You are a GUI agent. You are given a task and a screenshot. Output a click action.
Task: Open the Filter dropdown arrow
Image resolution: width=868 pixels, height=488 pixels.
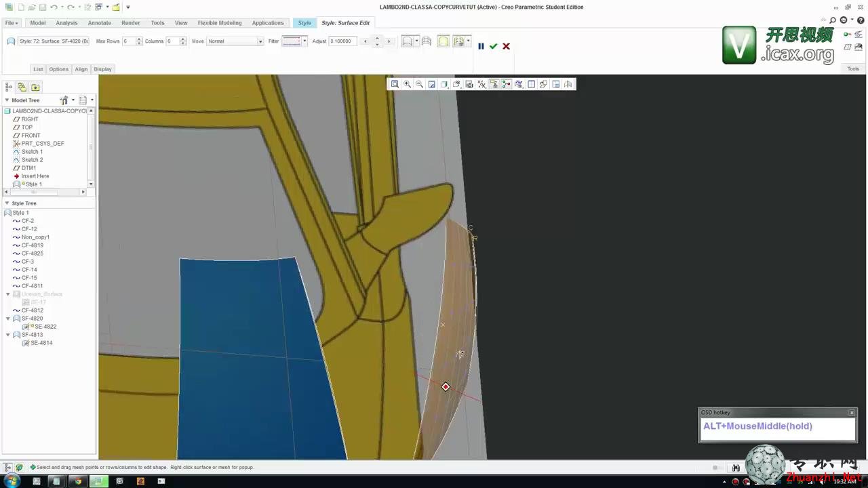click(x=304, y=41)
